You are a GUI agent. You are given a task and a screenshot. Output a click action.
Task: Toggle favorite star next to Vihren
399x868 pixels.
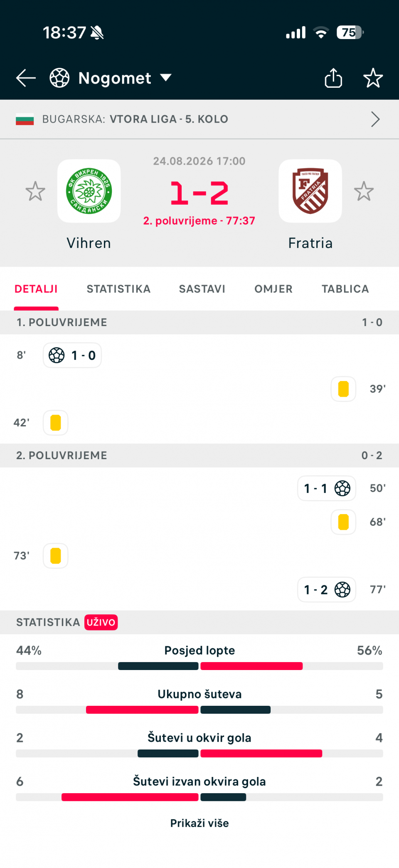click(x=35, y=191)
